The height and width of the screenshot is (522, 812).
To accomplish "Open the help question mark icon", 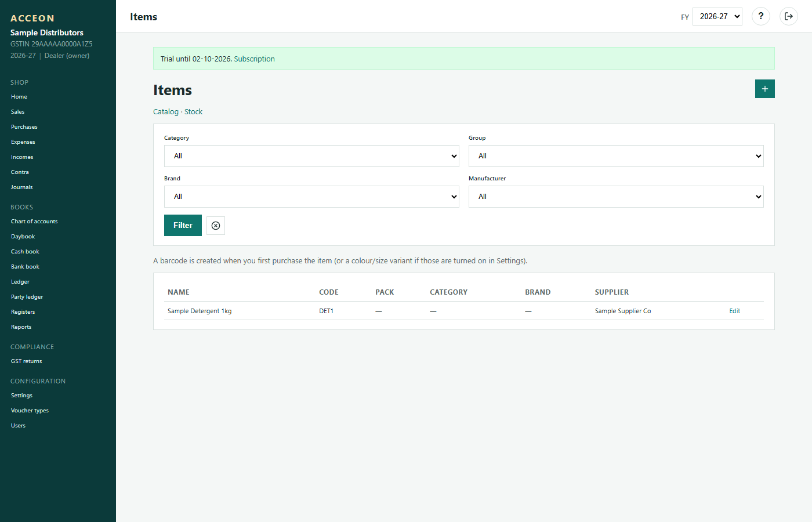I will click(x=761, y=16).
